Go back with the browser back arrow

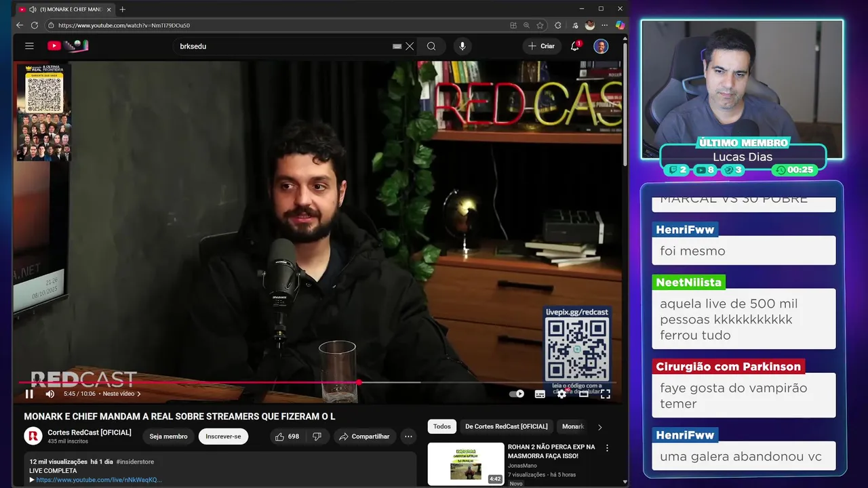click(x=20, y=25)
